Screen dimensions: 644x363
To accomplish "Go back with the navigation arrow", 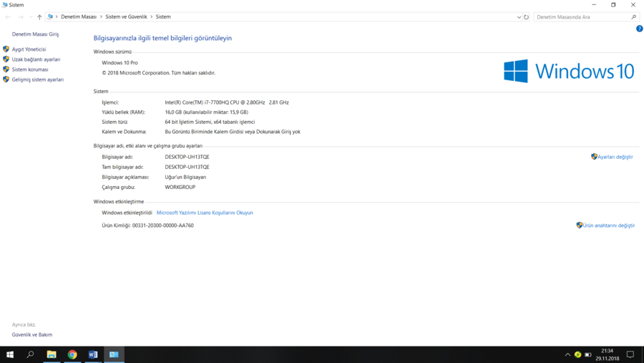I will (x=8, y=17).
